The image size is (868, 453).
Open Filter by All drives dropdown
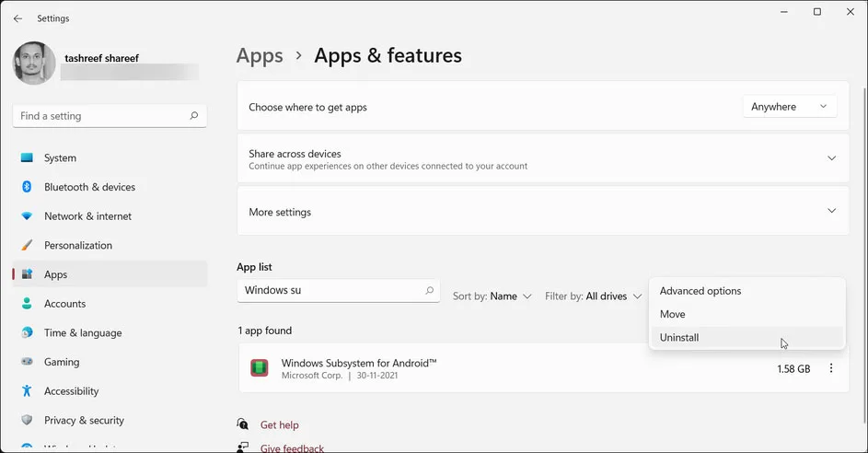594,296
